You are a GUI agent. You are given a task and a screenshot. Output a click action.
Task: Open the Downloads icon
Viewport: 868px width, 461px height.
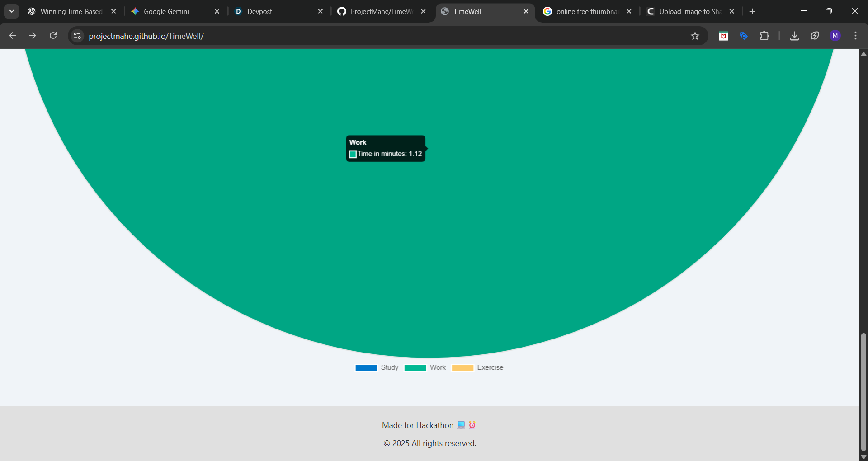coord(794,36)
